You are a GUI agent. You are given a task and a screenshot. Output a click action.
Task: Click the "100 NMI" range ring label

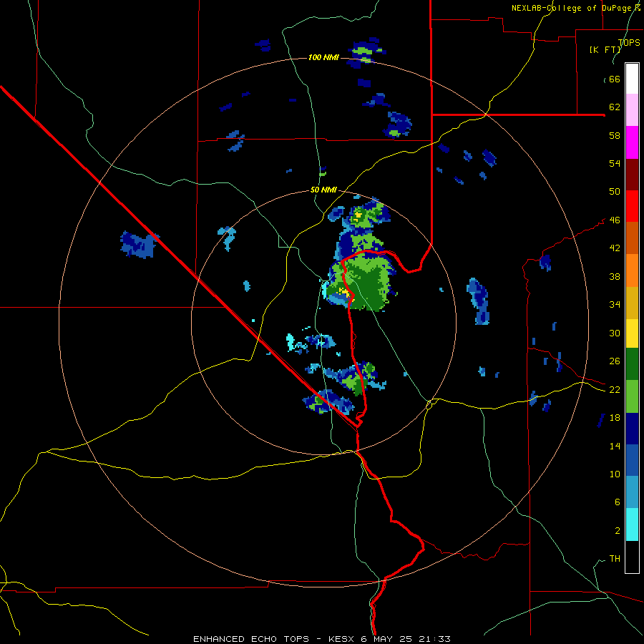[323, 57]
